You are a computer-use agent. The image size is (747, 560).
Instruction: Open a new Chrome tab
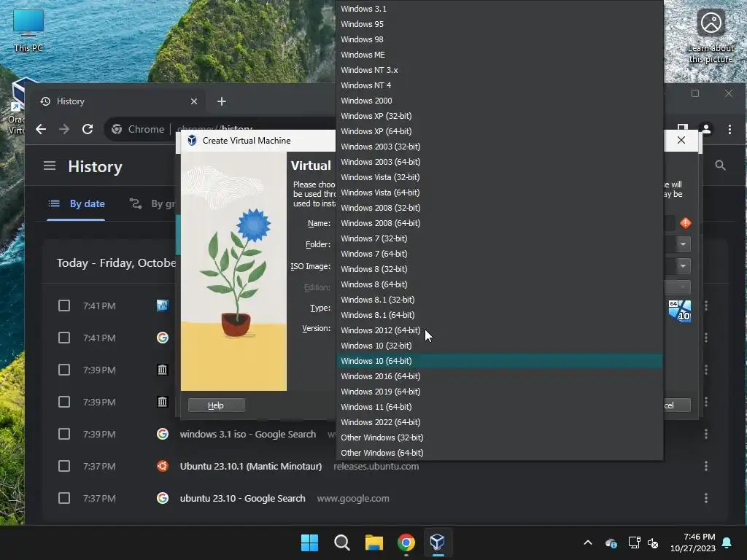coord(222,101)
